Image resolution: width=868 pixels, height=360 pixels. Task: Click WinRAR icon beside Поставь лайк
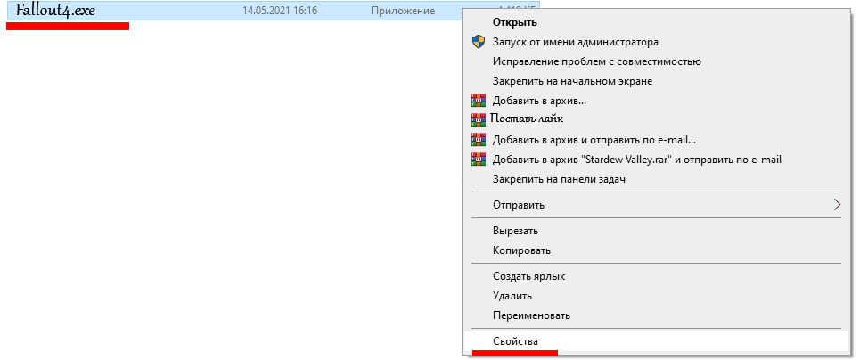[478, 119]
